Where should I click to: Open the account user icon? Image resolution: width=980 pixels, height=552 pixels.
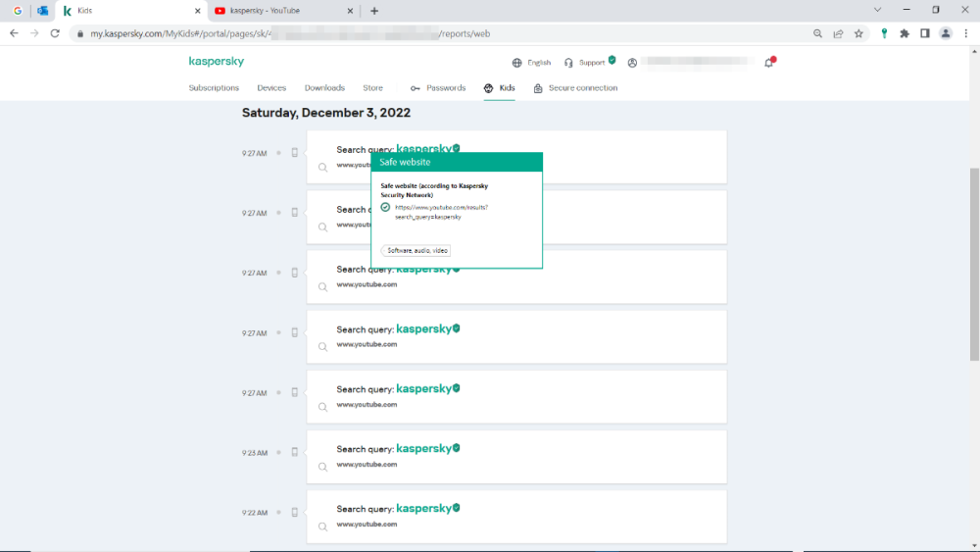coord(632,63)
